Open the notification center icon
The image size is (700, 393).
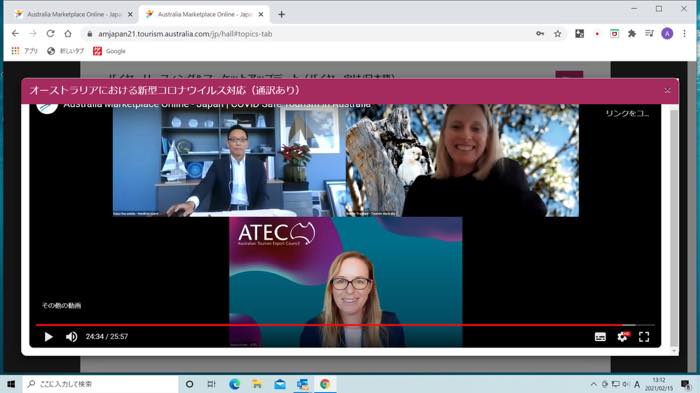click(685, 384)
